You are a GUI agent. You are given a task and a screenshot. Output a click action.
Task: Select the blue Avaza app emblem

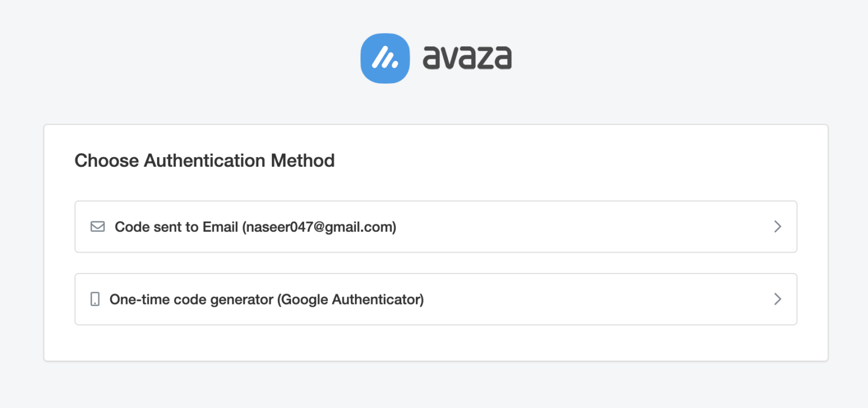tap(385, 58)
